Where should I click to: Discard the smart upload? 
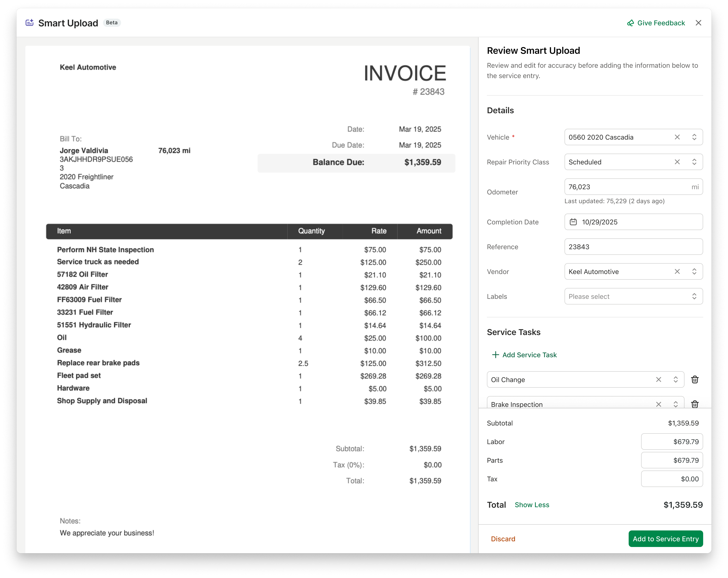[503, 539]
